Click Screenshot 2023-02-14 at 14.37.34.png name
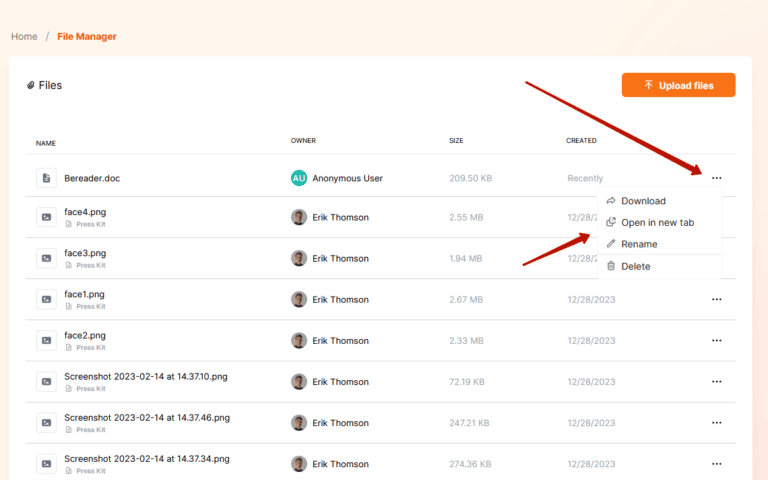Image resolution: width=768 pixels, height=480 pixels. pos(147,459)
